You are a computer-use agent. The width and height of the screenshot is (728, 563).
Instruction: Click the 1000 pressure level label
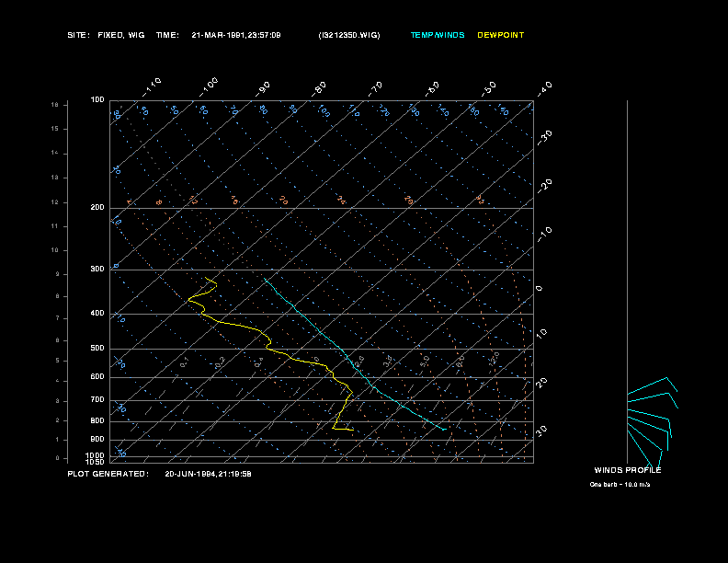[x=95, y=455]
